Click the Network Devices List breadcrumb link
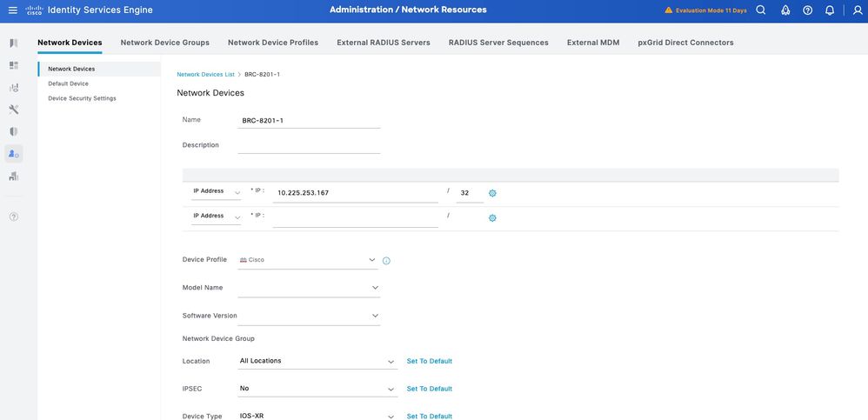Viewport: 868px width, 420px height. [x=205, y=75]
